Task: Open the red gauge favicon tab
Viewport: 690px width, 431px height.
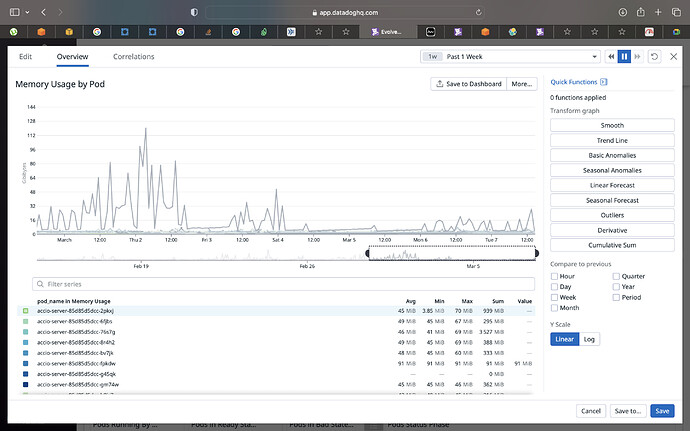Action: 649,32
